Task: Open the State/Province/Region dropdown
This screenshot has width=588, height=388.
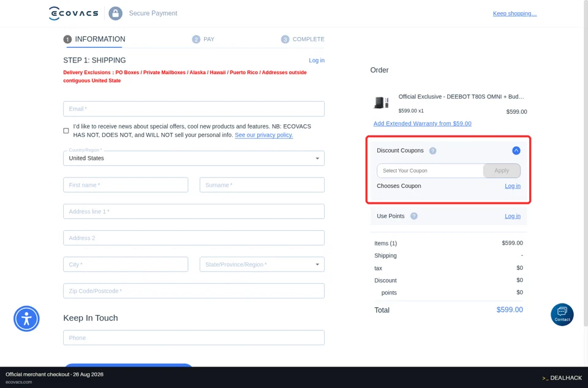Action: click(x=262, y=264)
